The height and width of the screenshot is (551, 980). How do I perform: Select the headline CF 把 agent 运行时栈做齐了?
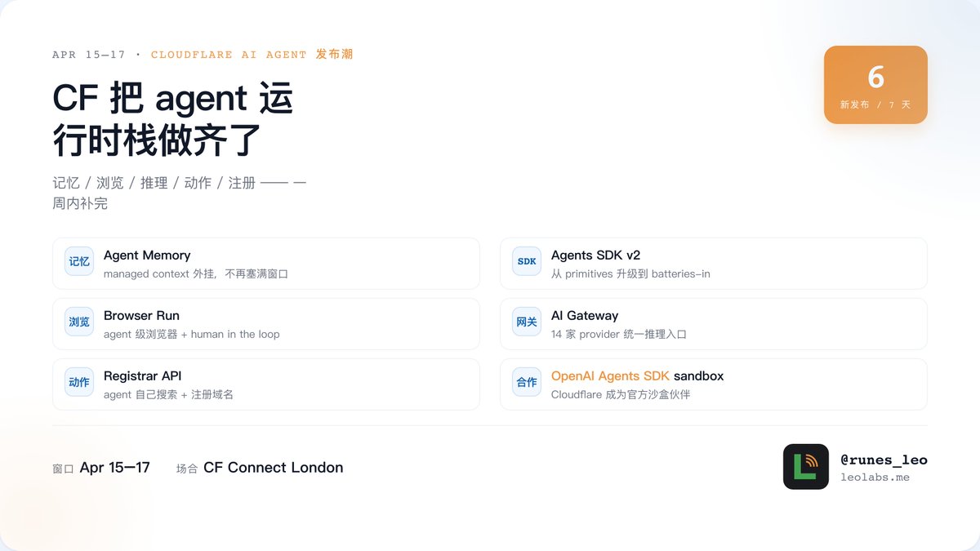pyautogui.click(x=173, y=119)
